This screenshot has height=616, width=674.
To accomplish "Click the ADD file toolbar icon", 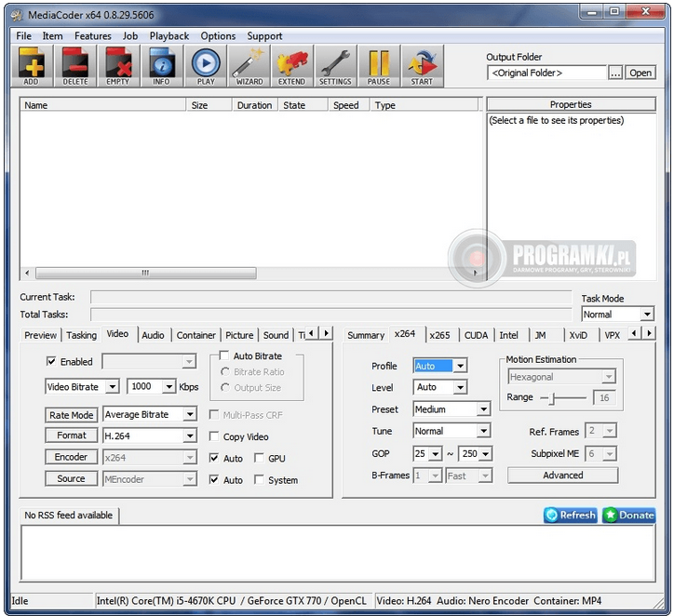I will (x=32, y=66).
